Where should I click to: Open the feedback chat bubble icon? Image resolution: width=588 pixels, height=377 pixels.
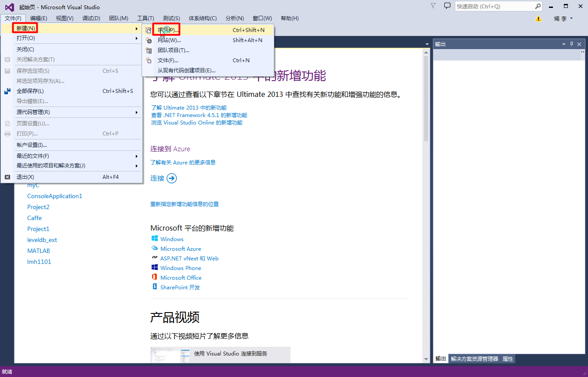[x=447, y=6]
